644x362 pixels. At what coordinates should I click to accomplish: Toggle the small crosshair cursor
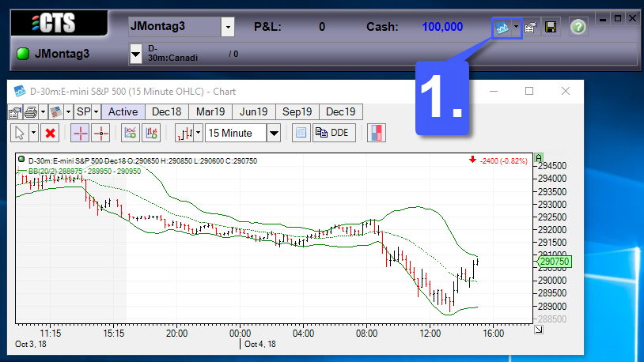pos(100,133)
